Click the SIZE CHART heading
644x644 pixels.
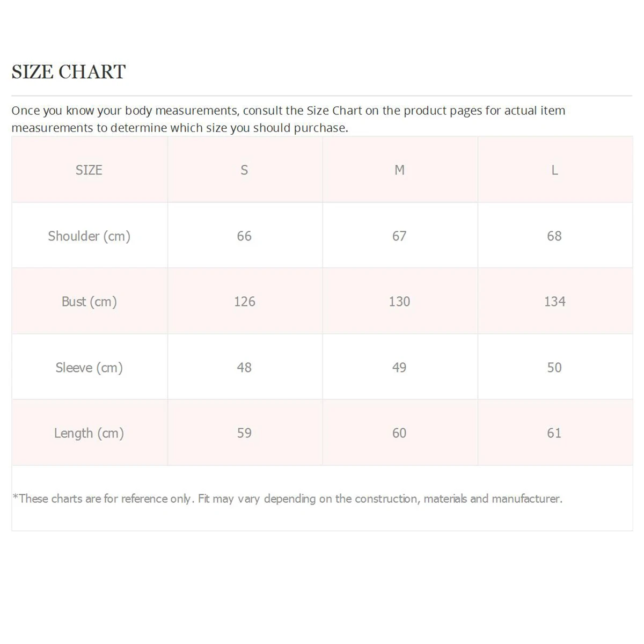point(69,72)
